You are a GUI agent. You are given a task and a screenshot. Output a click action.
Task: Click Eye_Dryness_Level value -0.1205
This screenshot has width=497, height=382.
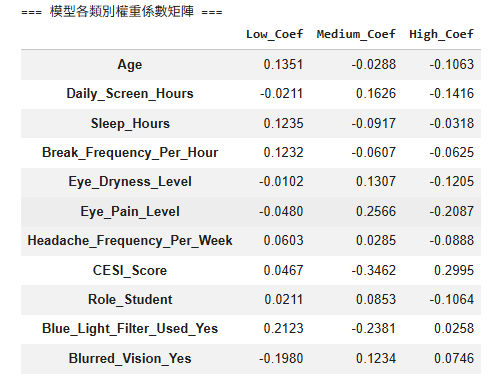[452, 182]
